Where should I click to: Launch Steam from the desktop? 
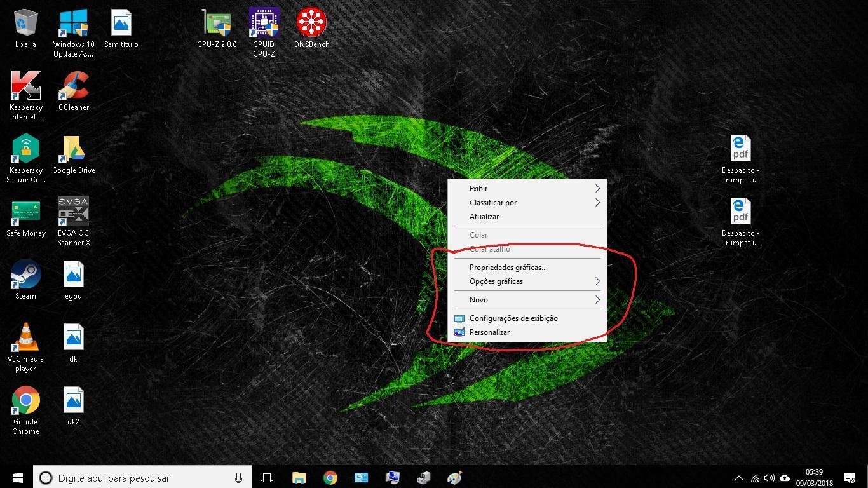(25, 280)
